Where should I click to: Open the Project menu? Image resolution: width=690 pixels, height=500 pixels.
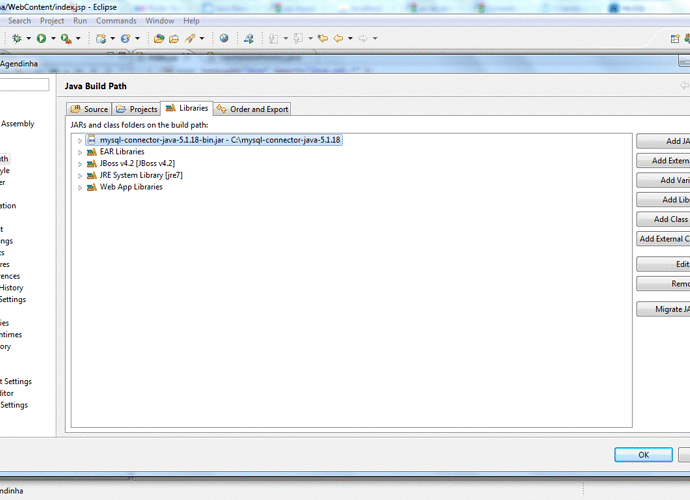(x=52, y=21)
